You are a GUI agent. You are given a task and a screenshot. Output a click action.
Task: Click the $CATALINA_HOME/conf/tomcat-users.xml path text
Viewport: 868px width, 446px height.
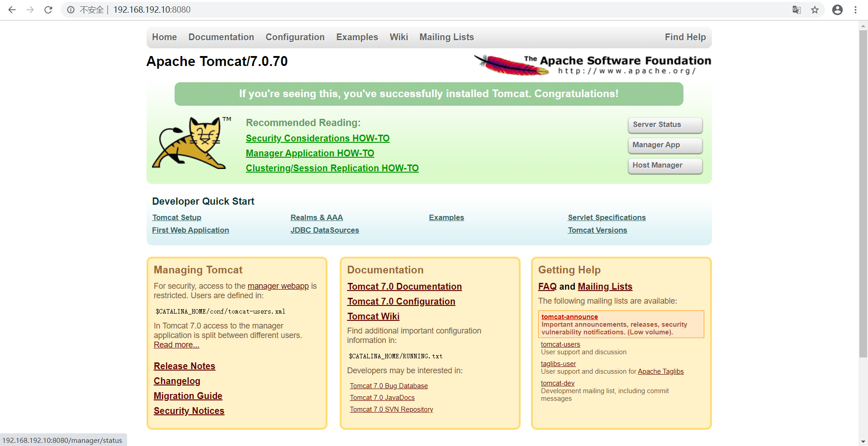(220, 311)
